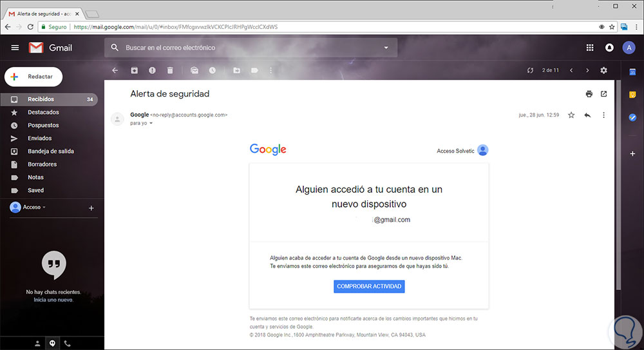Star the security alert message
The image size is (644, 350).
[x=571, y=115]
